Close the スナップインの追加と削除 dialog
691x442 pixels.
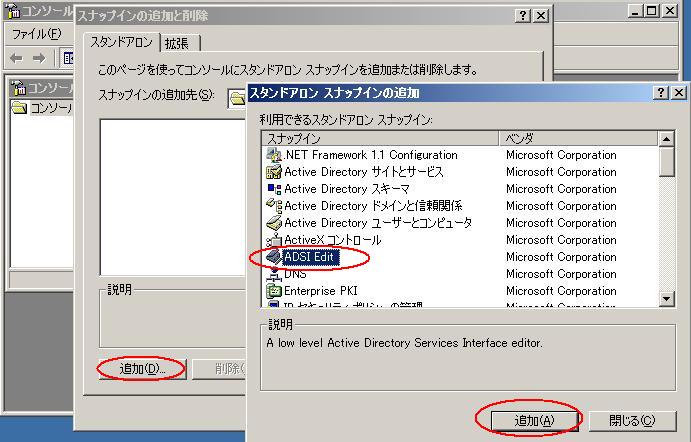(x=541, y=15)
